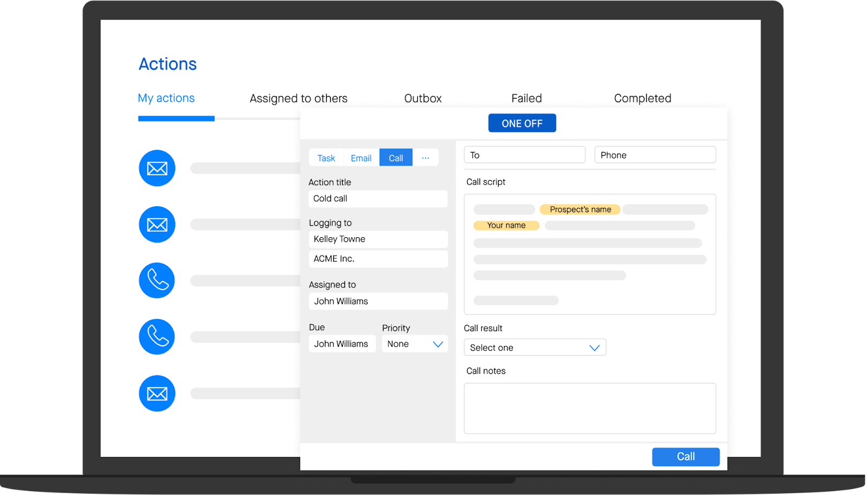
Task: Switch to the Assigned to others tab
Action: point(298,98)
